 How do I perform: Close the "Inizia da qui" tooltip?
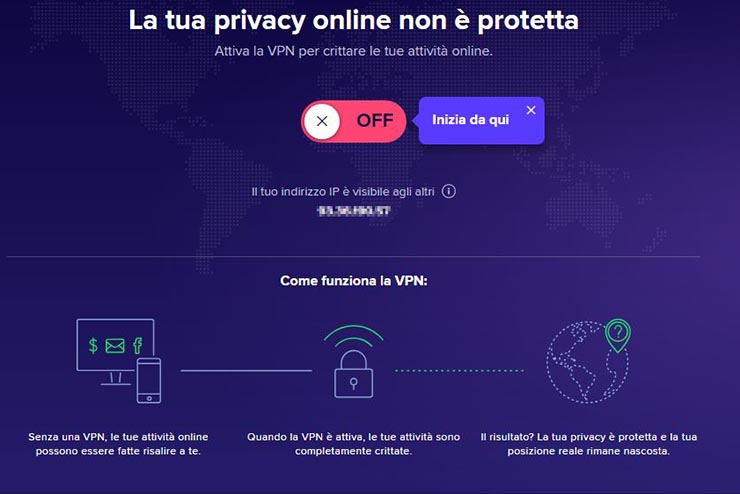click(x=530, y=110)
